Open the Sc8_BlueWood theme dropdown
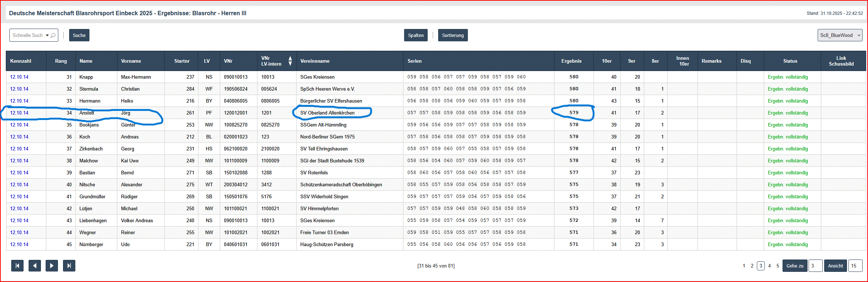 (x=839, y=35)
